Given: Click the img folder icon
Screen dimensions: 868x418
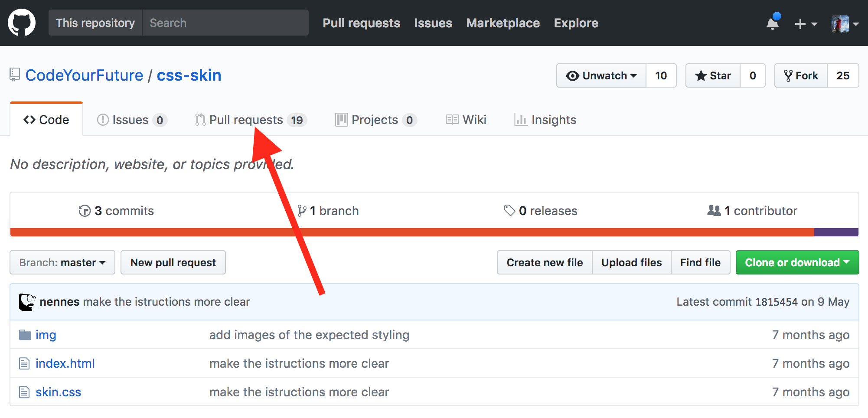Looking at the screenshot, I should click(x=25, y=335).
